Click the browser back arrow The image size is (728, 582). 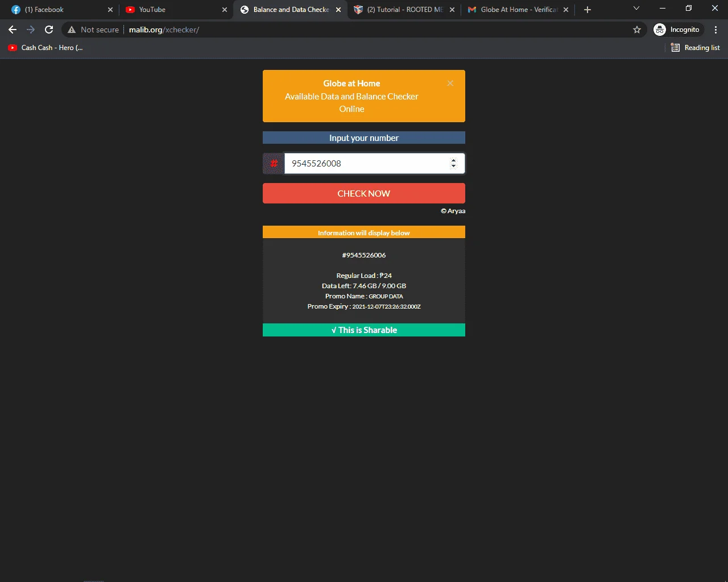coord(13,30)
